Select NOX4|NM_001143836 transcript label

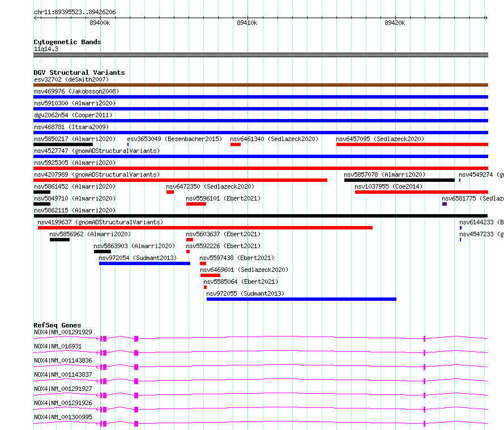coord(63,360)
